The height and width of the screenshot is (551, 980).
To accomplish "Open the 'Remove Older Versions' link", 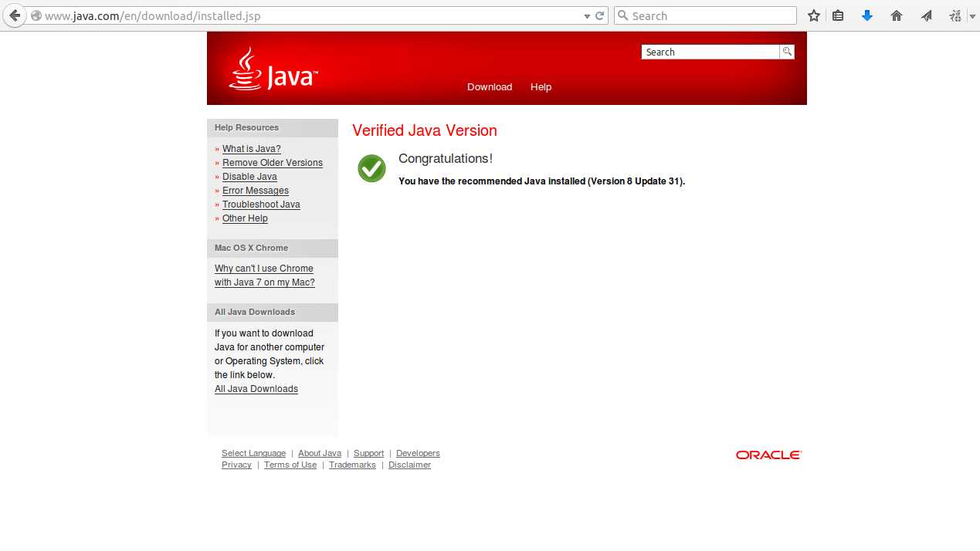I will 273,163.
